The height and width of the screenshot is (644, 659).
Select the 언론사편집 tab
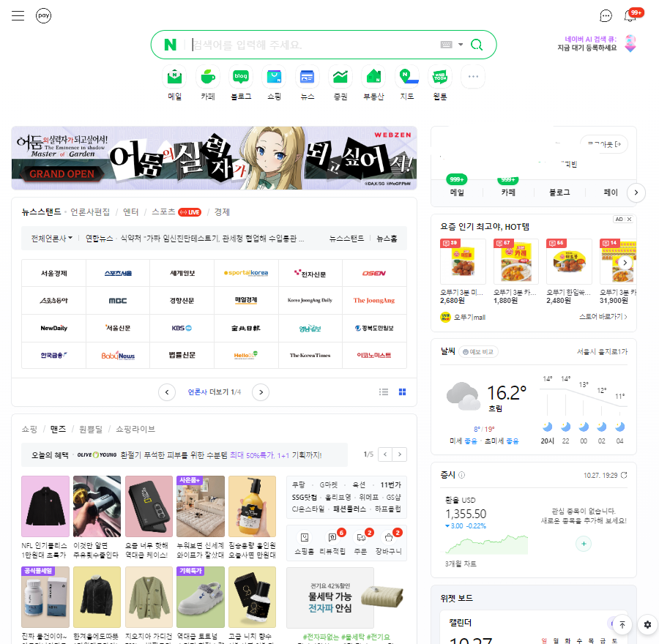pyautogui.click(x=90, y=211)
